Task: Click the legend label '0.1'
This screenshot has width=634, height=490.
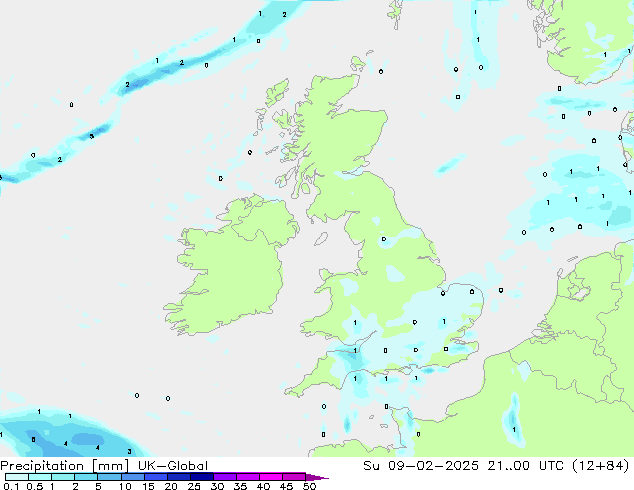Action: (11, 486)
